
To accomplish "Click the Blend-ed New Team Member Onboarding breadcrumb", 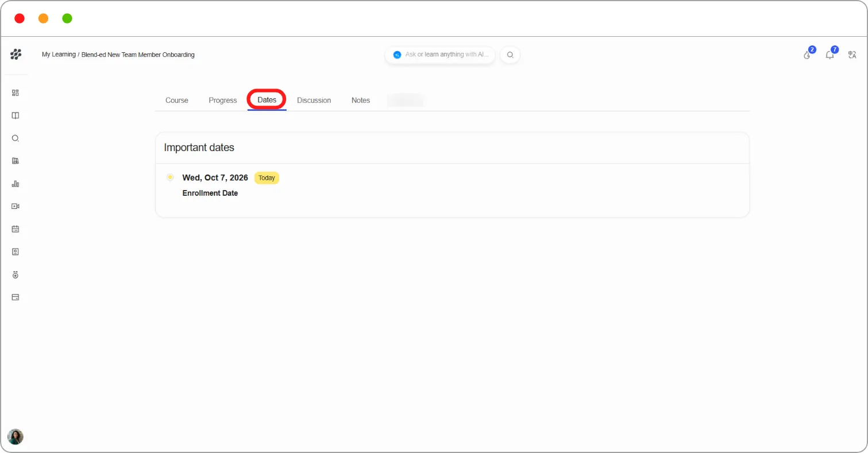I will pos(138,55).
